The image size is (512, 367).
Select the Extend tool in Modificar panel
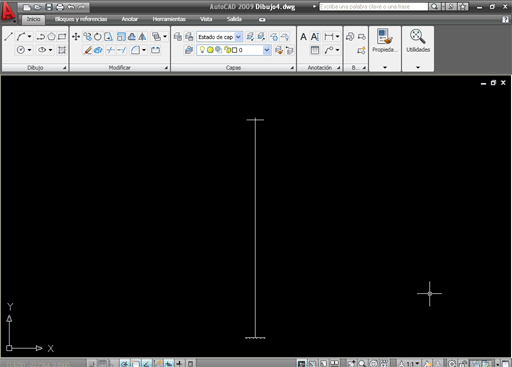pyautogui.click(x=122, y=50)
